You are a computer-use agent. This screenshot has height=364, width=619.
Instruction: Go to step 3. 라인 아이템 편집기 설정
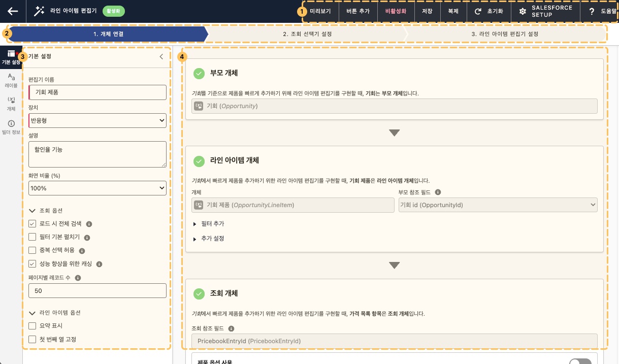pos(504,34)
